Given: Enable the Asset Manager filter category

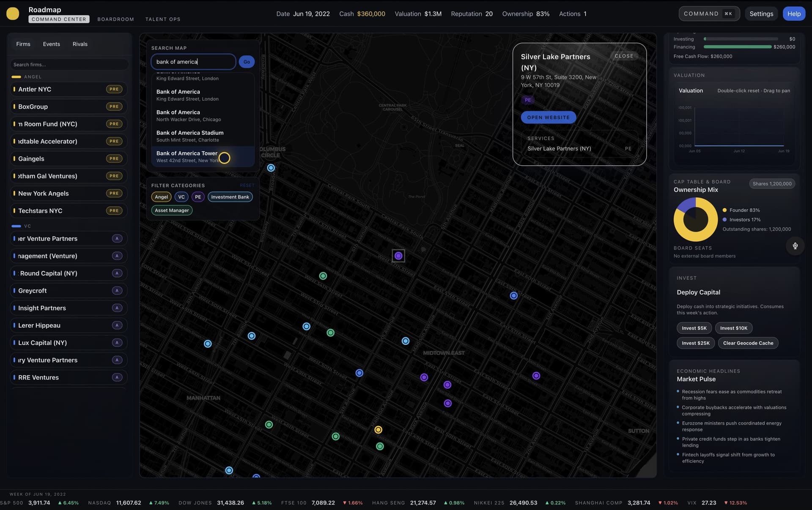Looking at the screenshot, I should tap(172, 210).
